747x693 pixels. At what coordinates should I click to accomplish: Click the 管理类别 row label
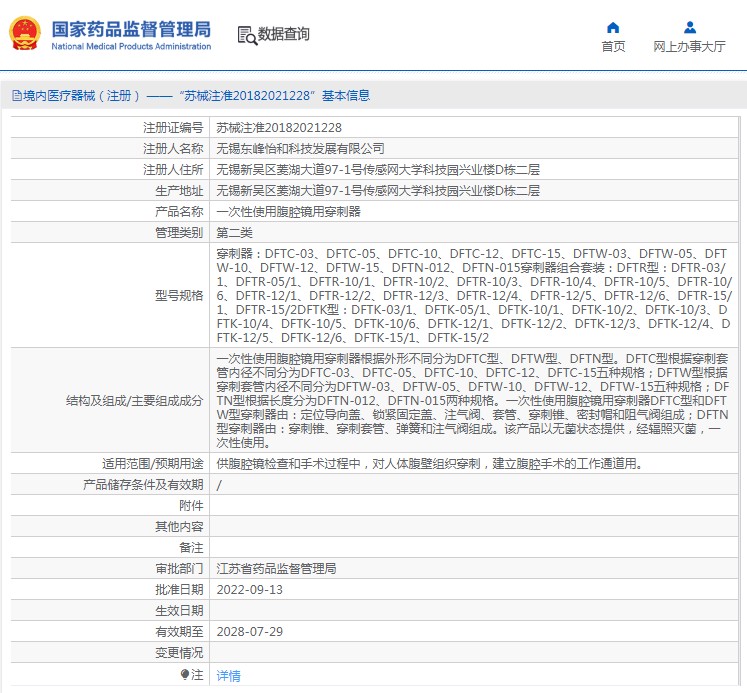click(x=179, y=232)
